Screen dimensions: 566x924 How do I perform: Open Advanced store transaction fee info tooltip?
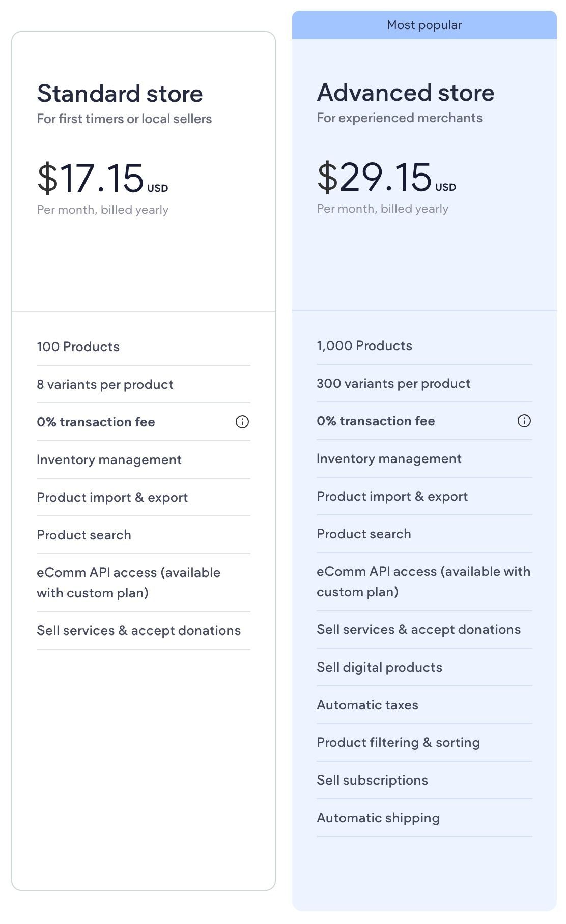525,421
